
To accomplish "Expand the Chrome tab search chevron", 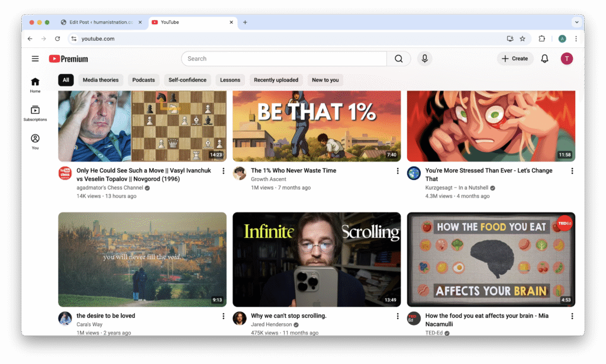I will pos(576,22).
